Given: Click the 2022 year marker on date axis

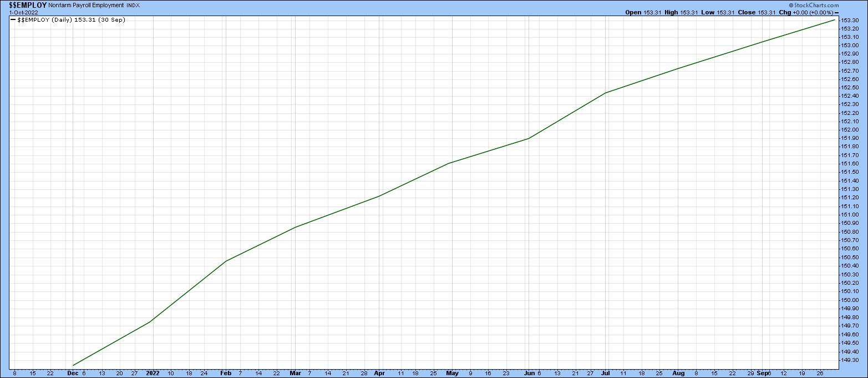Looking at the screenshot, I should [x=153, y=374].
